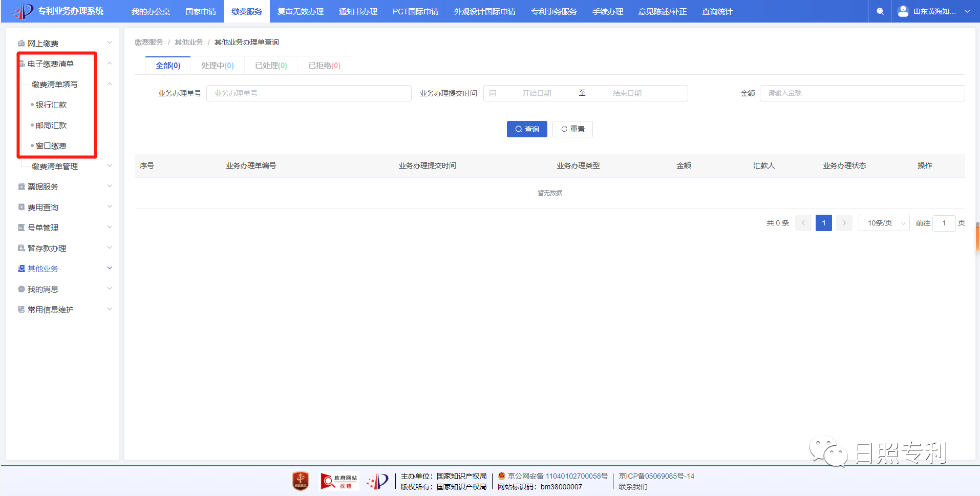The height and width of the screenshot is (496, 980).
Task: Click the 费用查询 sidebar icon
Action: coord(22,208)
